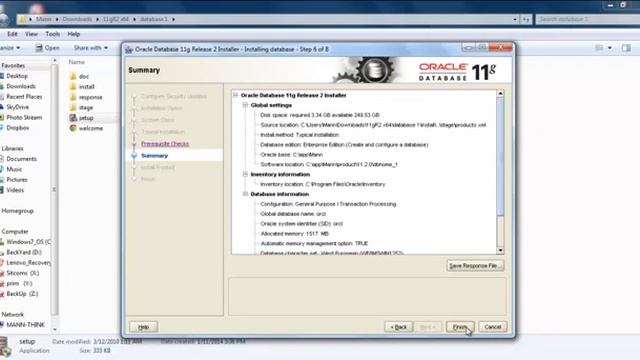The image size is (640, 360).
Task: Select 'Install method: Typical installation' row
Action: [x=300, y=135]
